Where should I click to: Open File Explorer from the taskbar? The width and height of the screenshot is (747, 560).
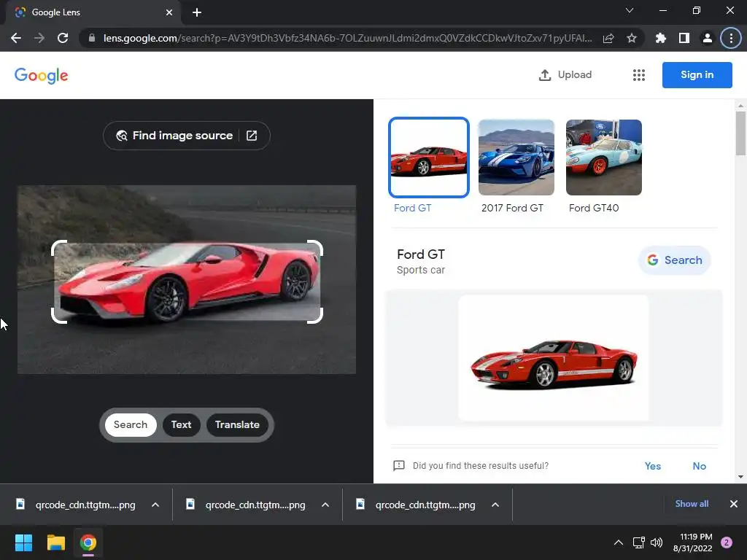[55, 542]
